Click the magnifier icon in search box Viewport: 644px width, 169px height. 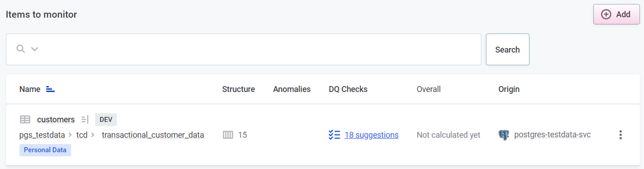(21, 49)
